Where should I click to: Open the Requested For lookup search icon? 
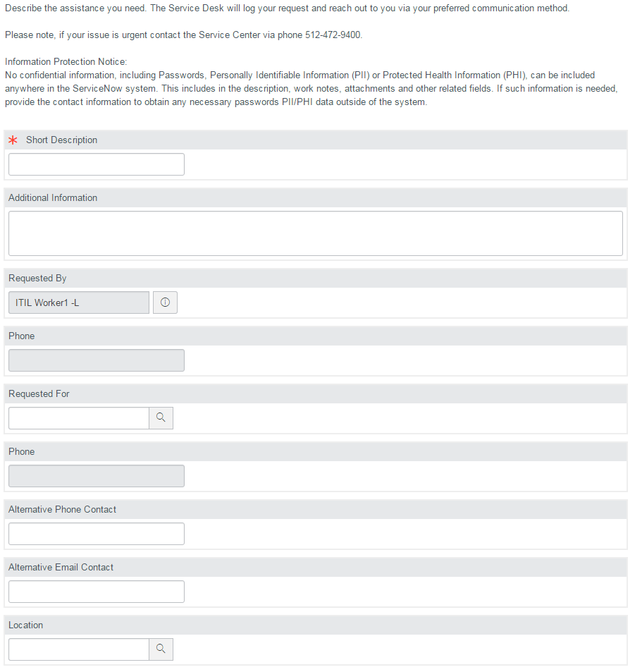161,418
